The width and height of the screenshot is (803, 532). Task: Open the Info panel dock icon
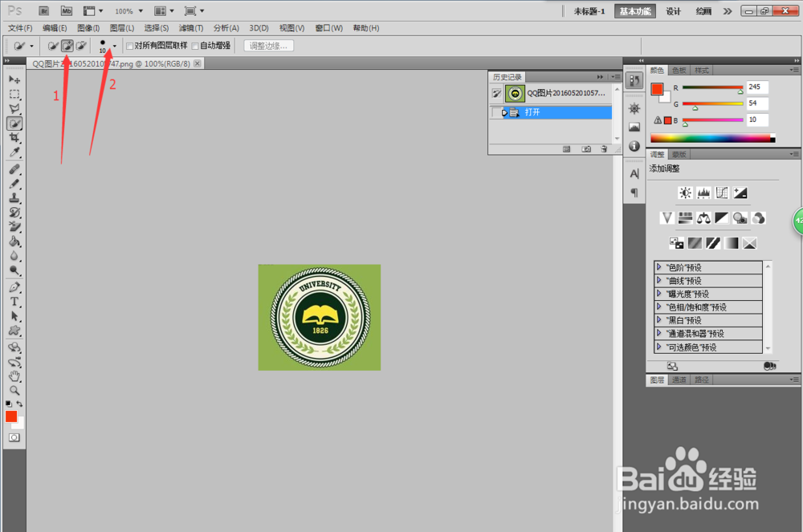click(634, 146)
